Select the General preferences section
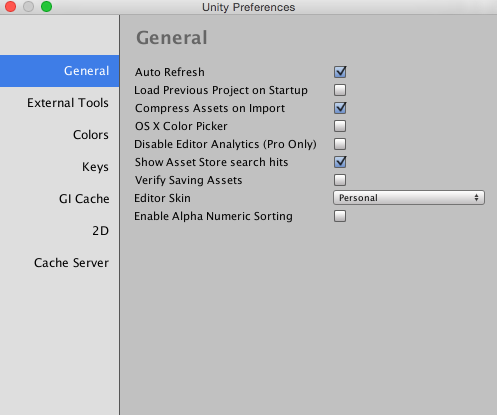The image size is (497, 415). (x=59, y=71)
